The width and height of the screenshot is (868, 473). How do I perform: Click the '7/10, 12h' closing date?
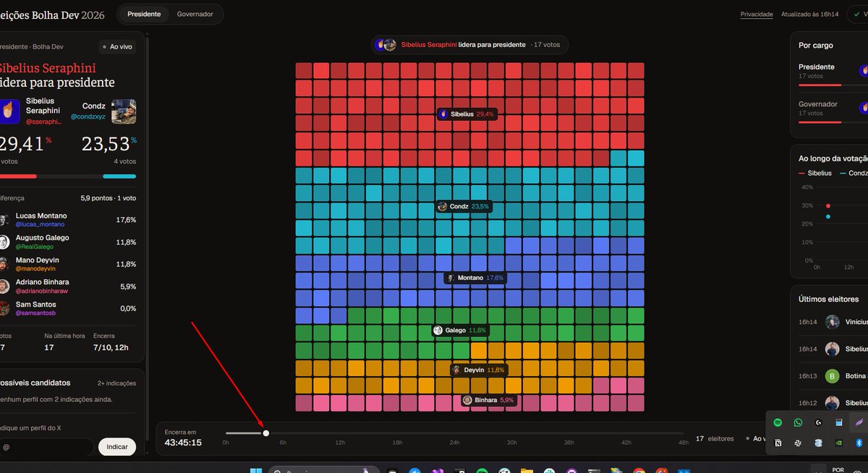[x=111, y=347]
